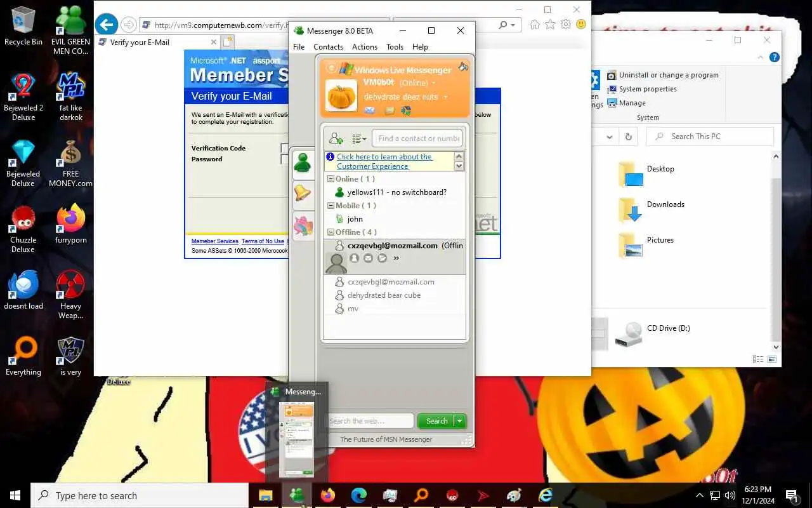812x508 pixels.
Task: Click the Search the web input box
Action: pos(370,421)
